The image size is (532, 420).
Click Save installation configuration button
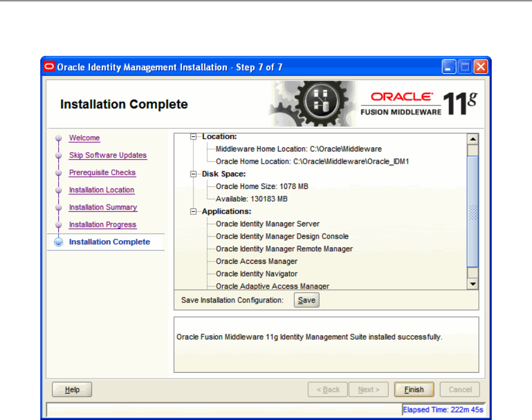(307, 300)
